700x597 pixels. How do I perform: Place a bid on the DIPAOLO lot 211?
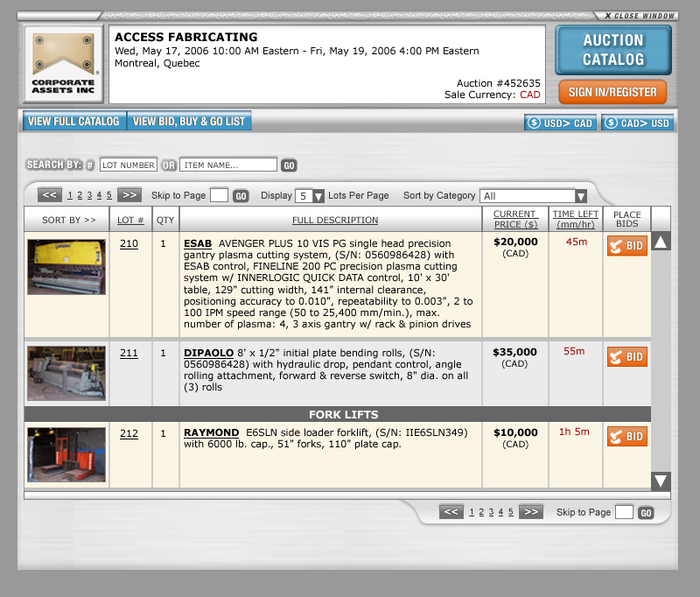(x=626, y=356)
